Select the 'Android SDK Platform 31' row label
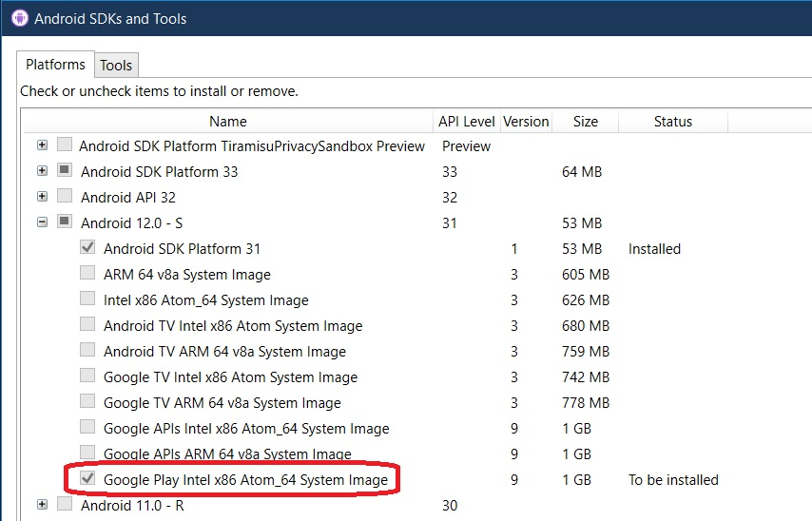The image size is (812, 521). click(182, 249)
